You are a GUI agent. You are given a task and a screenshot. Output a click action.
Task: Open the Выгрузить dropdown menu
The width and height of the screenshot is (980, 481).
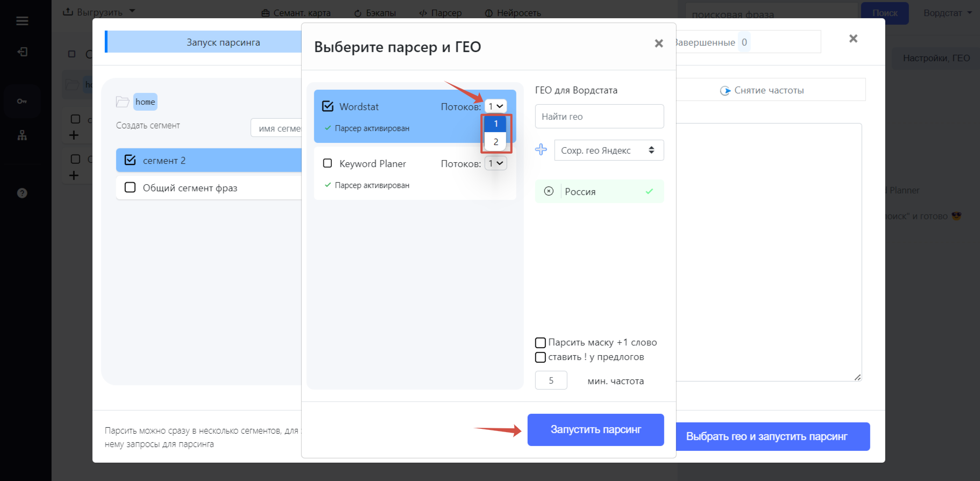[x=99, y=12]
